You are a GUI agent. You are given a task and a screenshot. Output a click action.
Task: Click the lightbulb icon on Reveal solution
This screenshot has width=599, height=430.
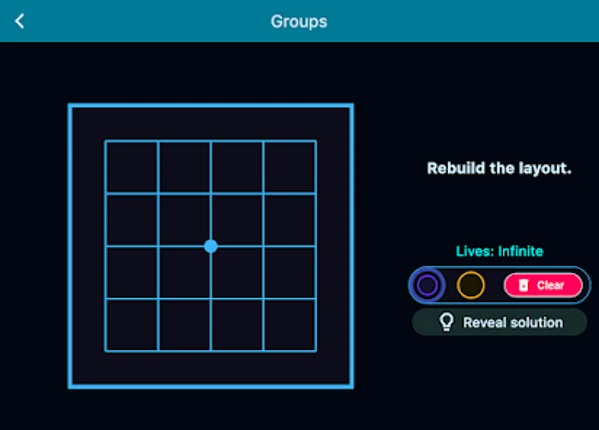click(446, 322)
